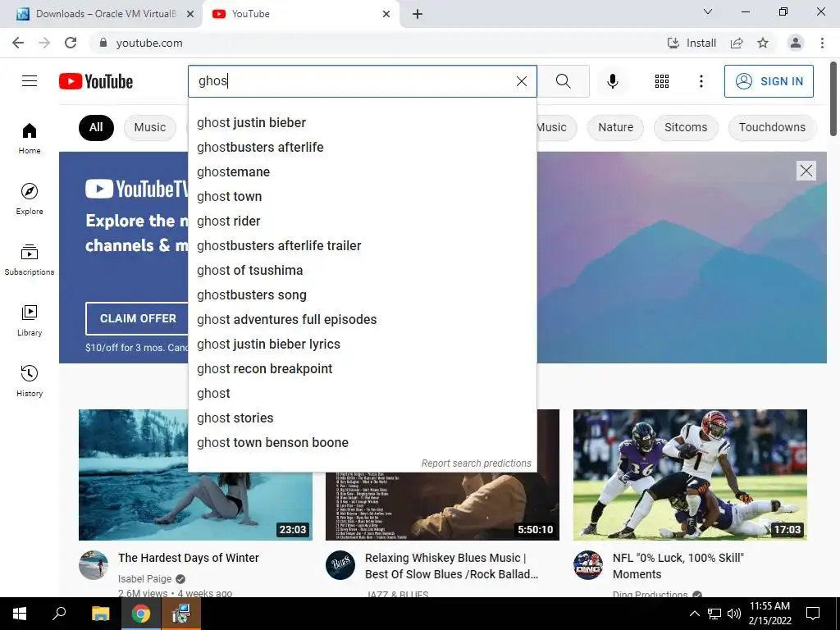The height and width of the screenshot is (630, 840).
Task: Click Report search predictions link
Action: (x=477, y=463)
